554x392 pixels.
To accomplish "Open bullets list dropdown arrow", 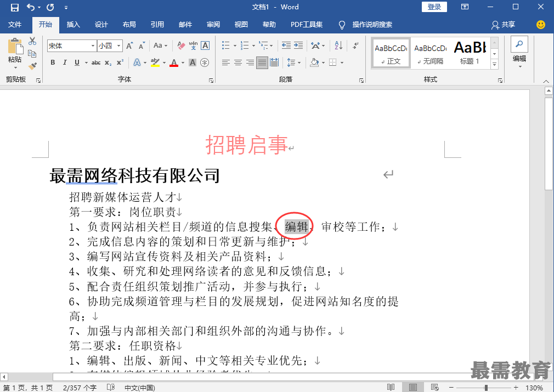I will (235, 46).
